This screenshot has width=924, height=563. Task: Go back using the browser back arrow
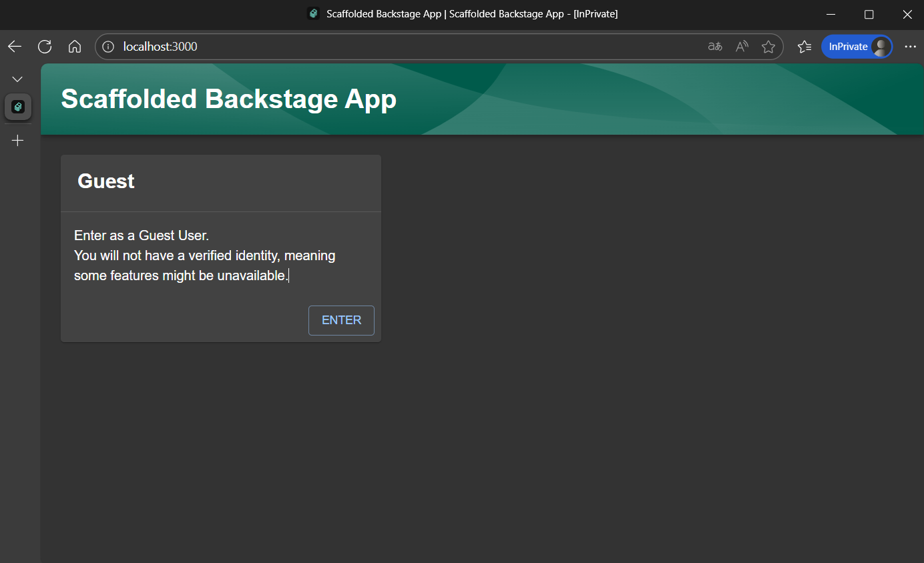pos(15,47)
